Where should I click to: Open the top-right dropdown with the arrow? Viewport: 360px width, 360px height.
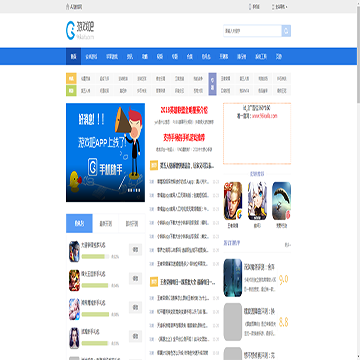tap(280, 7)
